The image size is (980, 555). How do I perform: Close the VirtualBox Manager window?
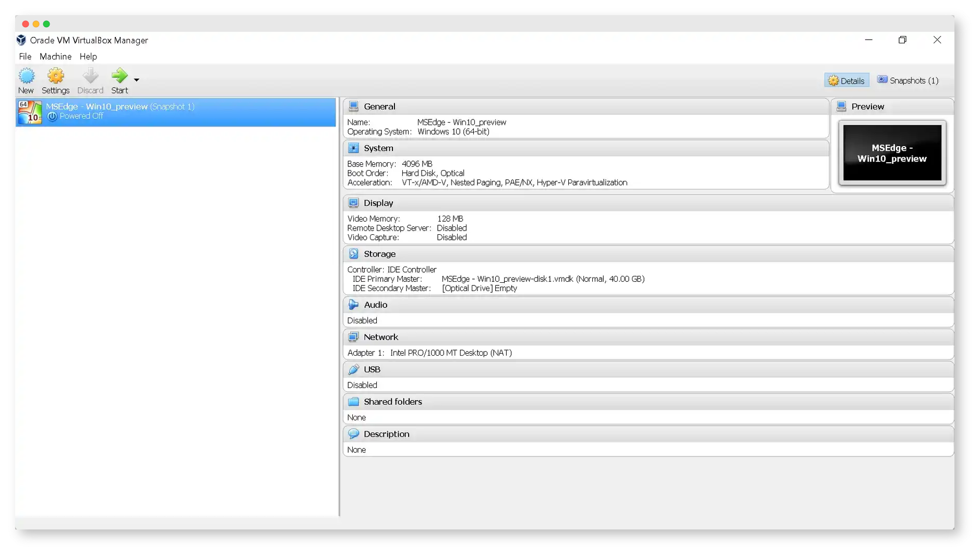click(x=937, y=40)
